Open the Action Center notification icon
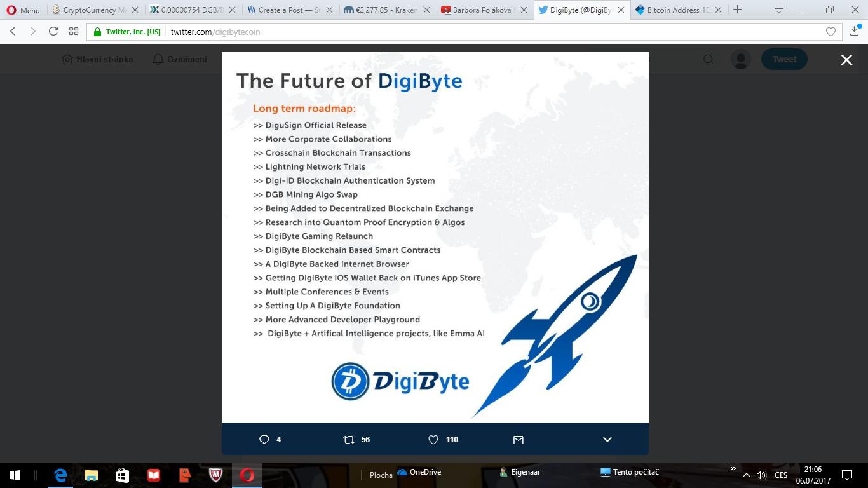 tap(847, 475)
